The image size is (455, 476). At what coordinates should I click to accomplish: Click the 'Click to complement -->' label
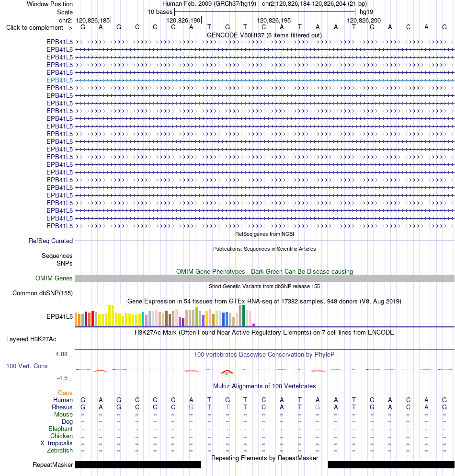point(39,28)
